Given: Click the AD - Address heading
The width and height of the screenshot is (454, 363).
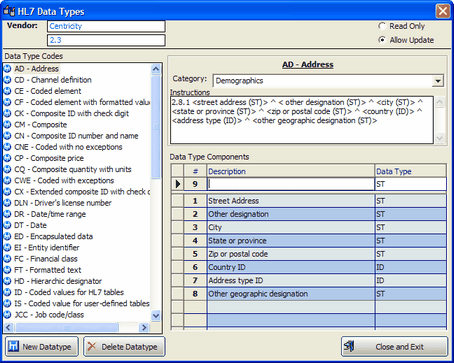Looking at the screenshot, I should (308, 65).
